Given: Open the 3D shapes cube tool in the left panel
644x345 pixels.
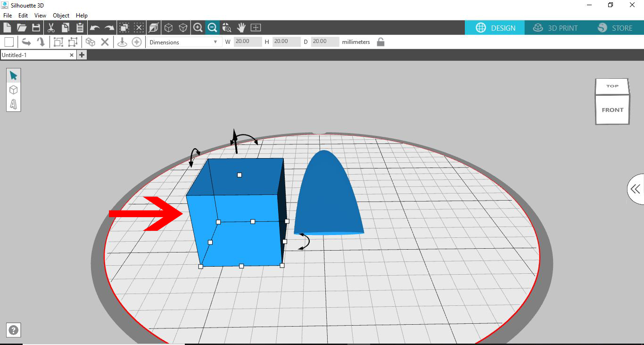Looking at the screenshot, I should pos(13,90).
